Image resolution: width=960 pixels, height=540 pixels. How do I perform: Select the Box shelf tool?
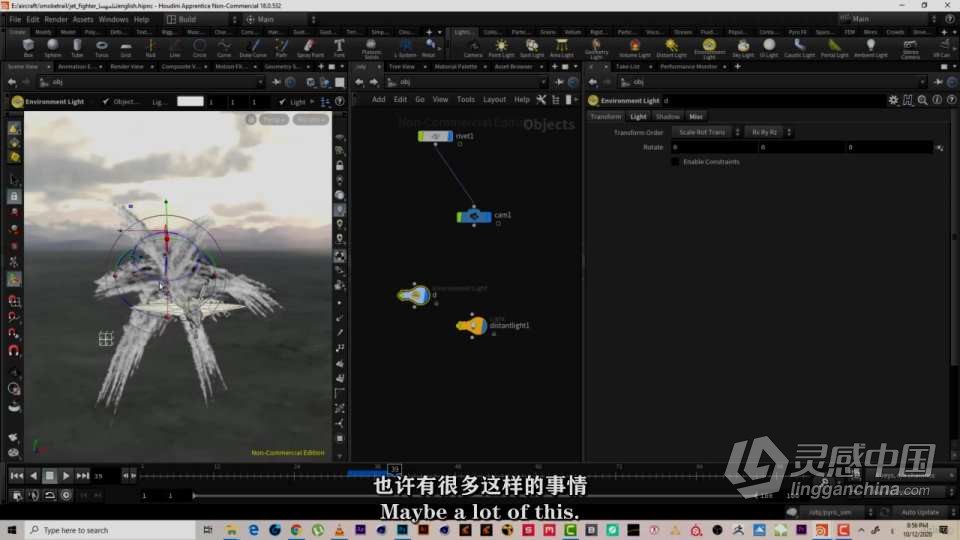pos(28,47)
